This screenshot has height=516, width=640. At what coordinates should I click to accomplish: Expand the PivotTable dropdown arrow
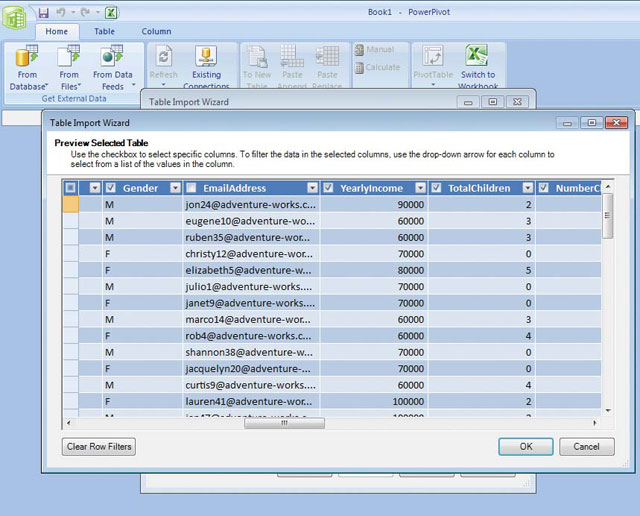pyautogui.click(x=433, y=85)
